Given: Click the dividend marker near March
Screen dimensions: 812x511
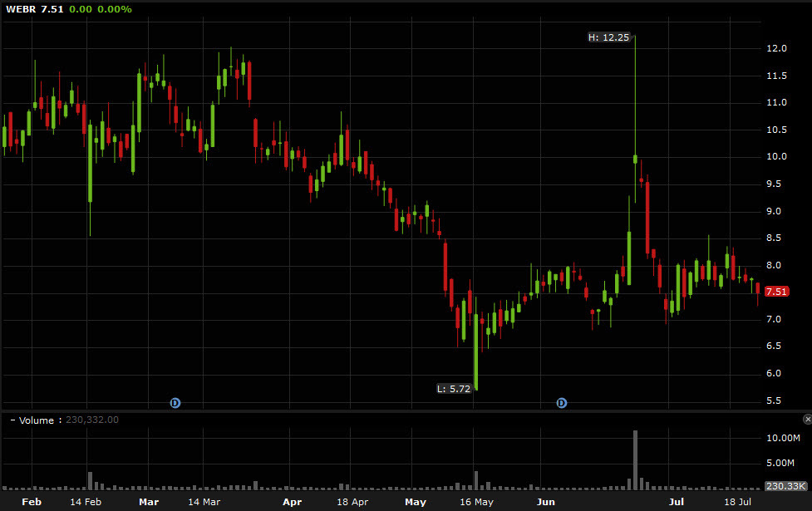Looking at the screenshot, I should [175, 403].
